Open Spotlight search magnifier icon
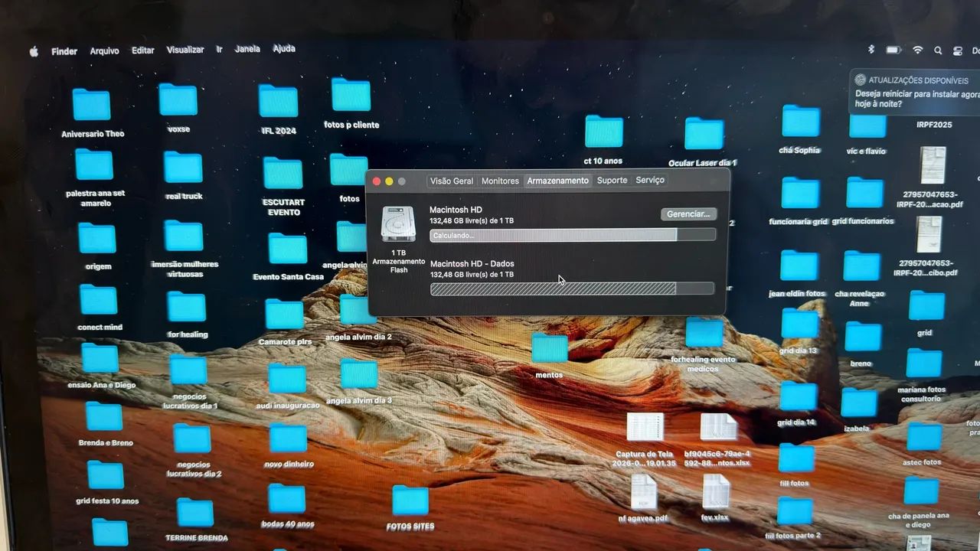Viewport: 980px width, 551px height. 938,51
